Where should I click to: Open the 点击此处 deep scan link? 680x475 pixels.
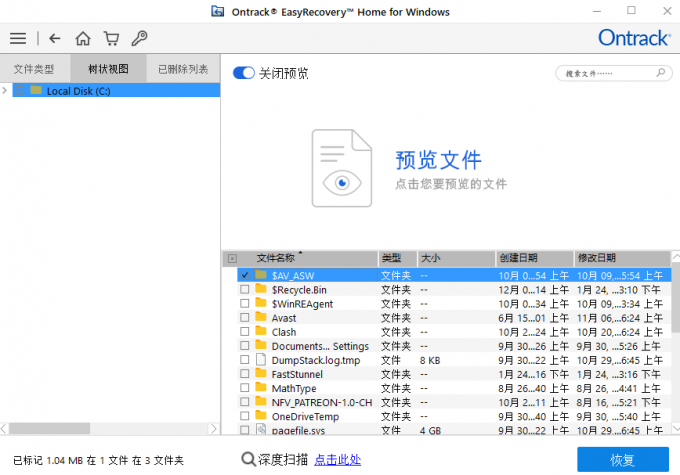[x=337, y=459]
